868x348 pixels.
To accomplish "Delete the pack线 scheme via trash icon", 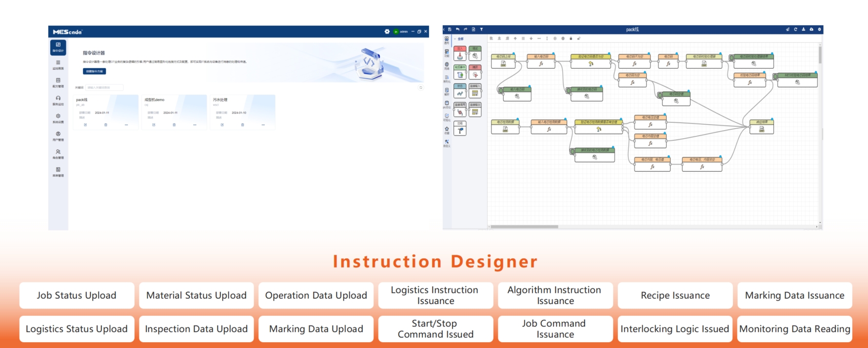I will pos(106,125).
